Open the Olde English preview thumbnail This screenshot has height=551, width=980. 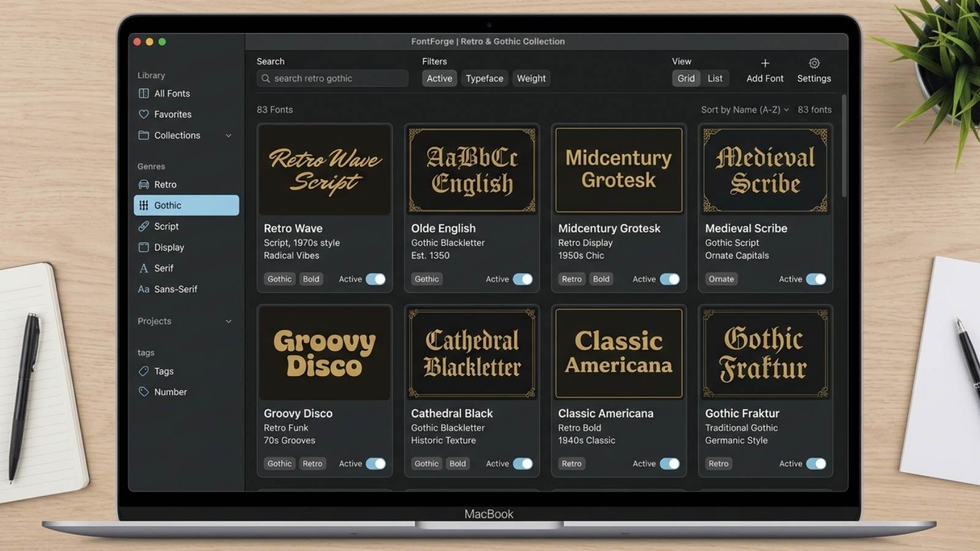pos(472,170)
